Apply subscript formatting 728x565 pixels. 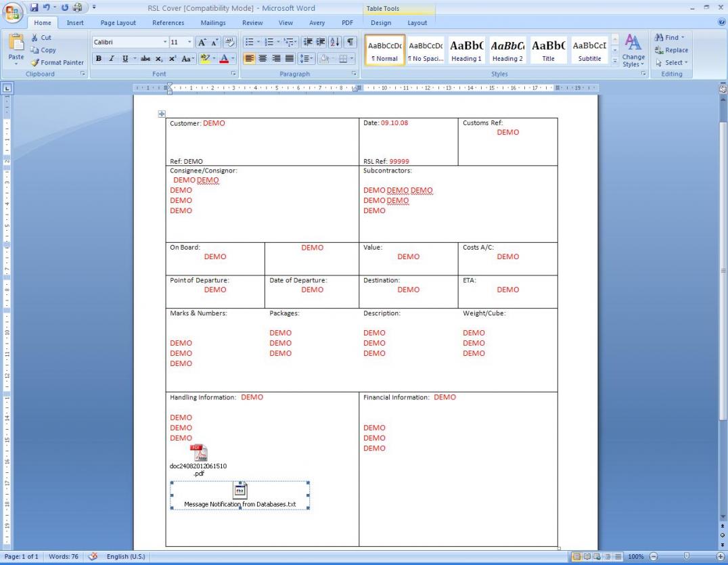159,58
